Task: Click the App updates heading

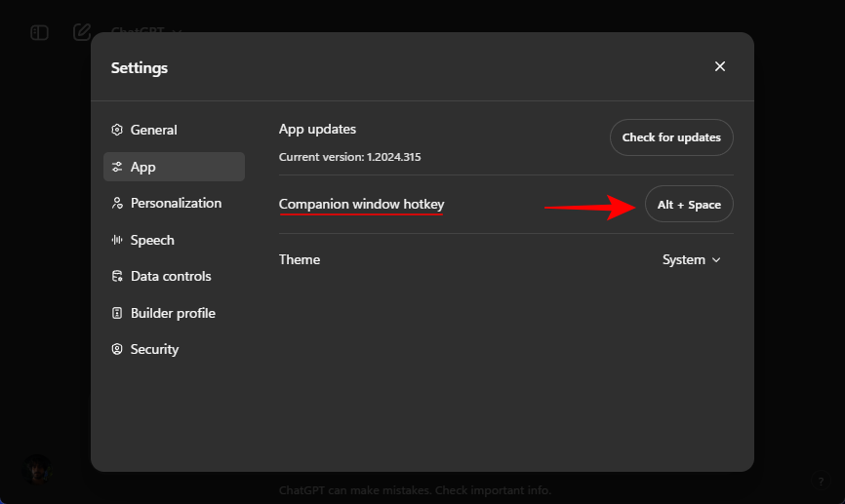Action: (317, 129)
